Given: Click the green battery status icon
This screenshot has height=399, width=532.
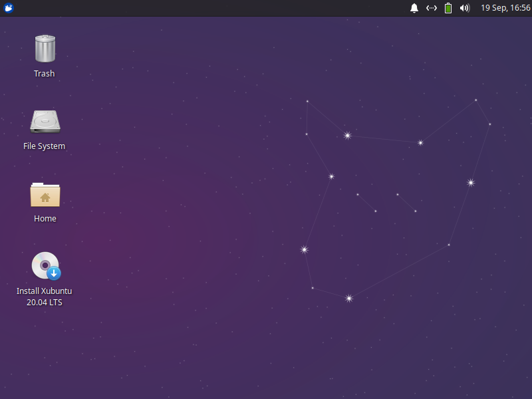Looking at the screenshot, I should [x=448, y=8].
